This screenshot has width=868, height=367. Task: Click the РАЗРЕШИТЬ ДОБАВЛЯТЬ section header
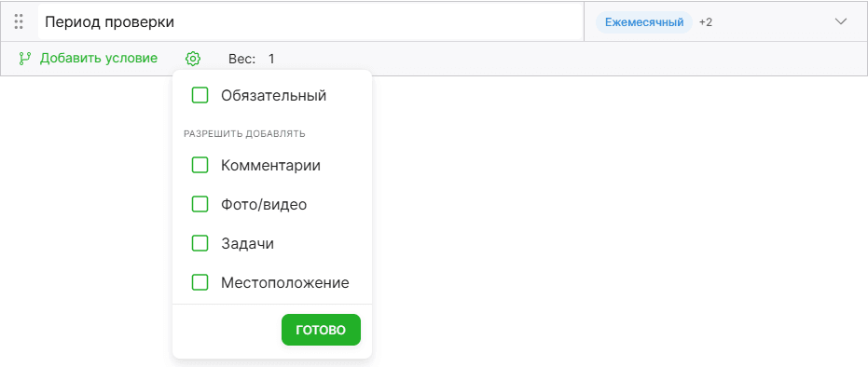pos(244,134)
